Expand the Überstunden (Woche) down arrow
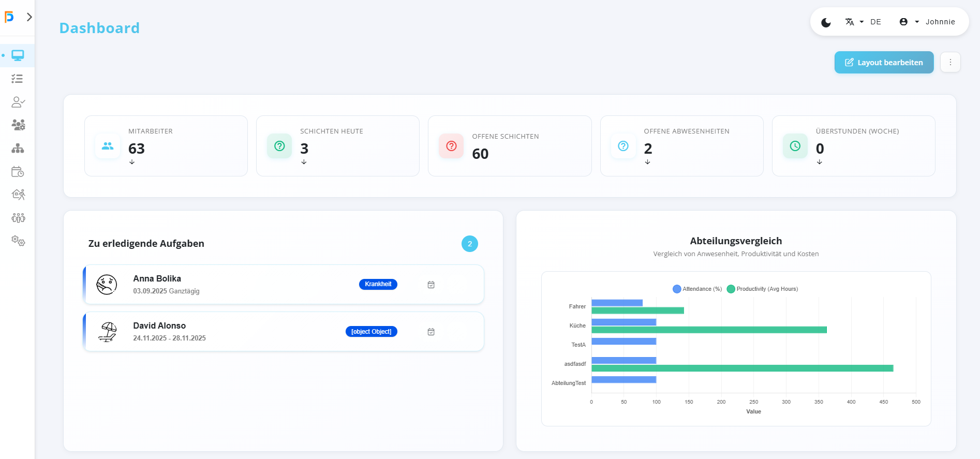This screenshot has width=980, height=459. click(819, 162)
